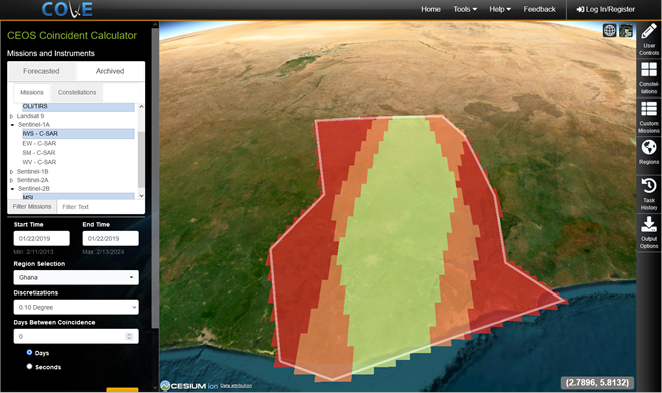Switch to the globe view icon

pos(609,30)
